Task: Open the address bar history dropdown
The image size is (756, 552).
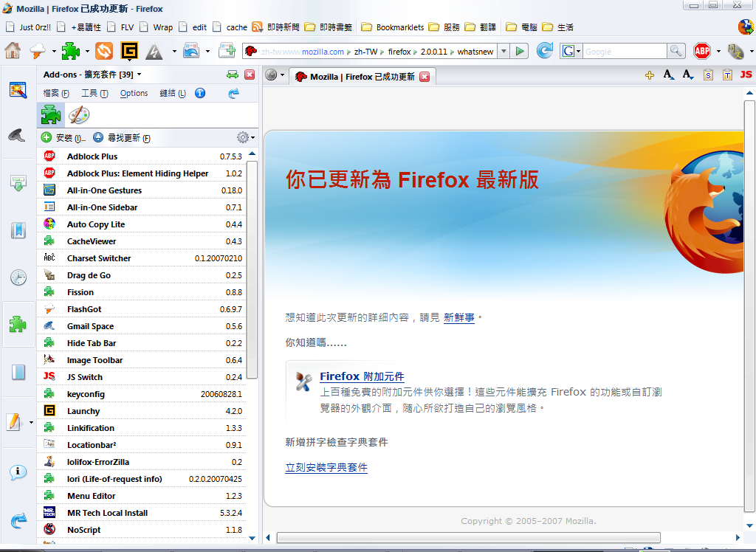Action: click(x=503, y=51)
